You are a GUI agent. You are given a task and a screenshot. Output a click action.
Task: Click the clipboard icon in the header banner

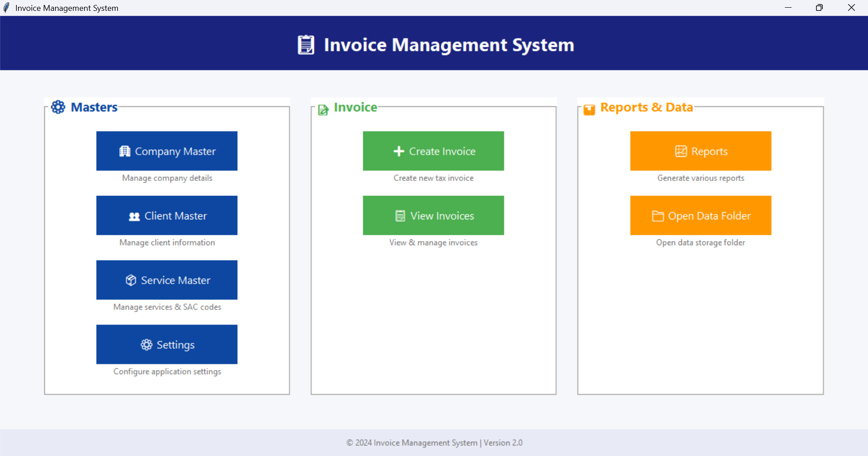point(306,45)
